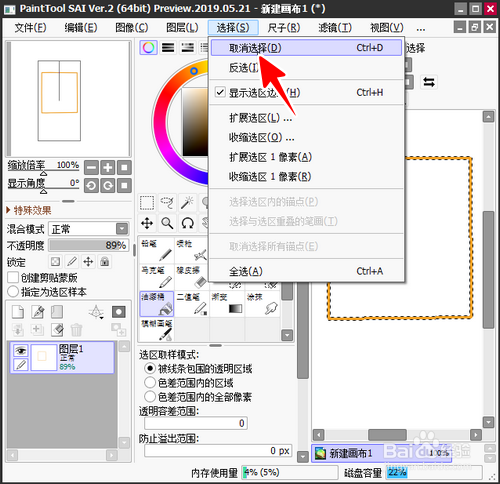Swap foreground and background colors
Screen dimensions: 500x484
pos(429,82)
